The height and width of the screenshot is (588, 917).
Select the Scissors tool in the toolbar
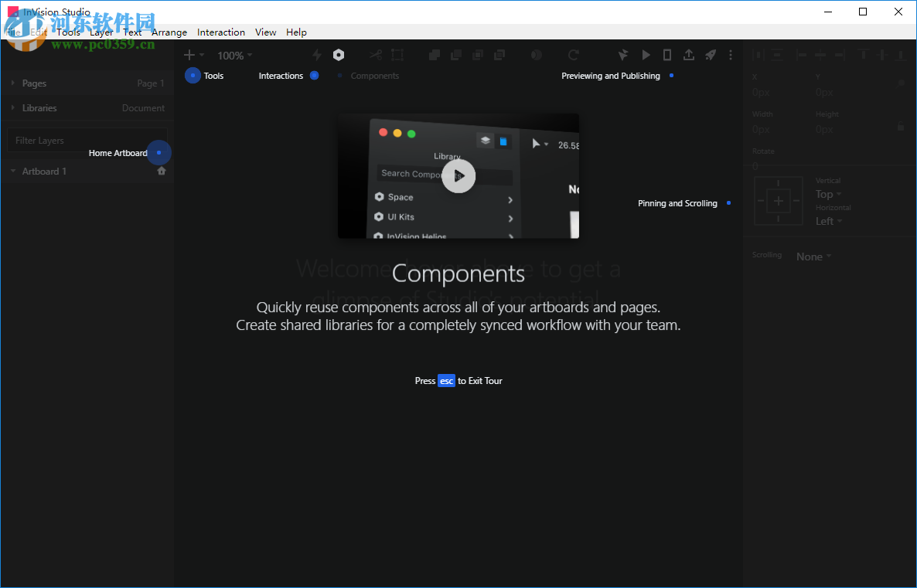click(x=376, y=55)
